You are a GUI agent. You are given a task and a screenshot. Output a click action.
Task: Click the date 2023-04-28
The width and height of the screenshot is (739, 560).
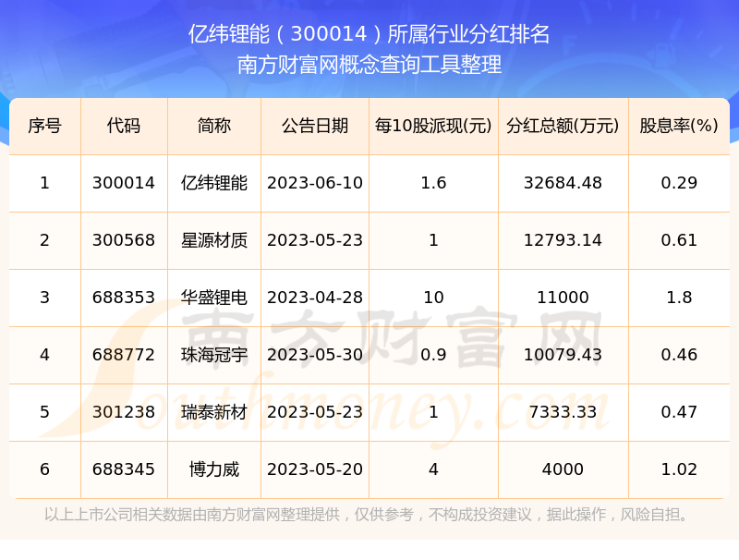(x=315, y=298)
